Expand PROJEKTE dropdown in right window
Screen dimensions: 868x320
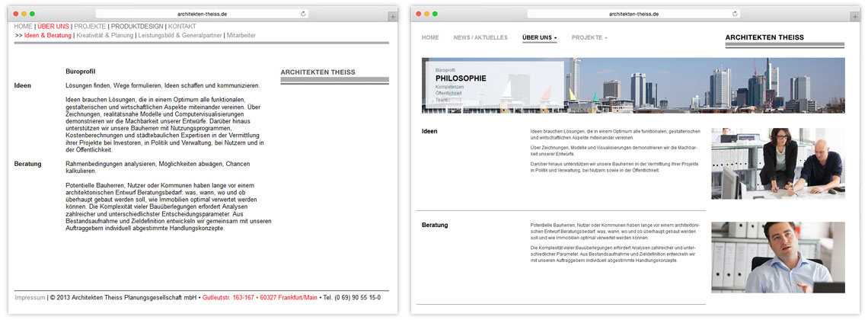(x=589, y=37)
